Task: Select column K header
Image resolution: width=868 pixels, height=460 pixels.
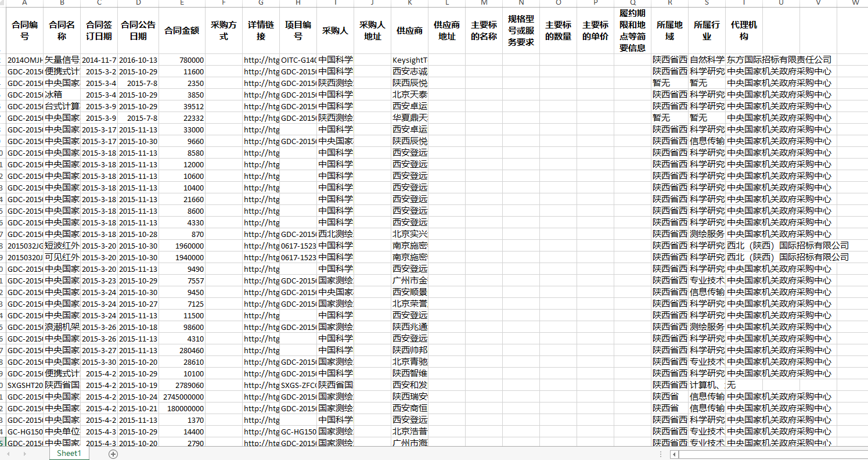Action: coord(409,3)
